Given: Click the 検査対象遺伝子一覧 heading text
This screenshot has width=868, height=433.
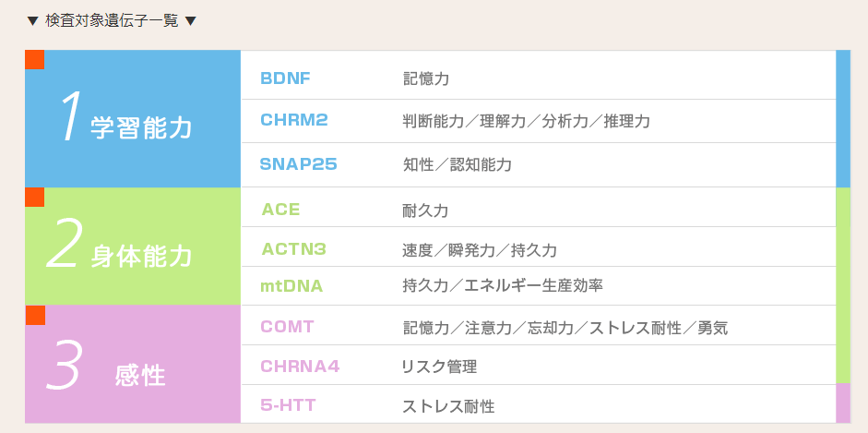Looking at the screenshot, I should (112, 21).
